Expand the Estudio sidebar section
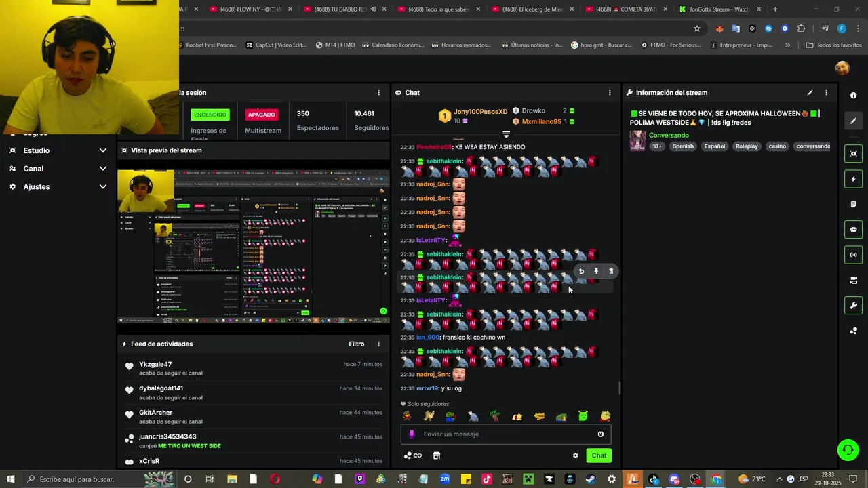The image size is (868, 488). tap(58, 150)
